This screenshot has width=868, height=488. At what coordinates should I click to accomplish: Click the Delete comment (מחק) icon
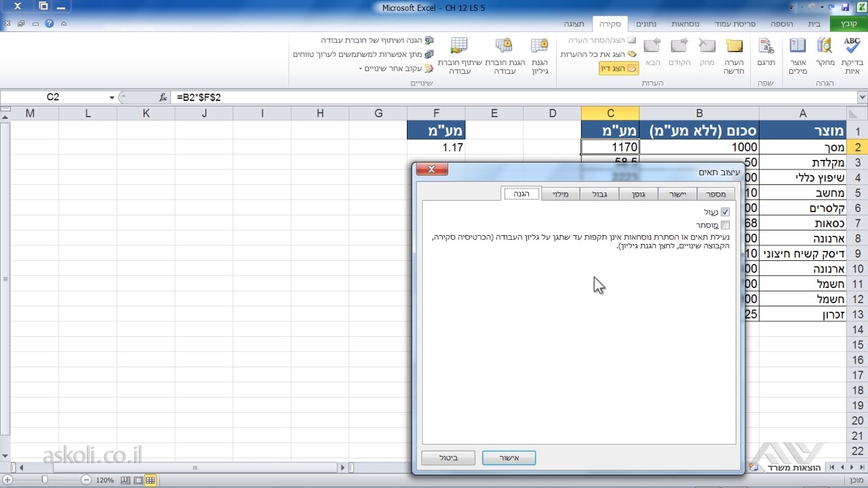(707, 52)
